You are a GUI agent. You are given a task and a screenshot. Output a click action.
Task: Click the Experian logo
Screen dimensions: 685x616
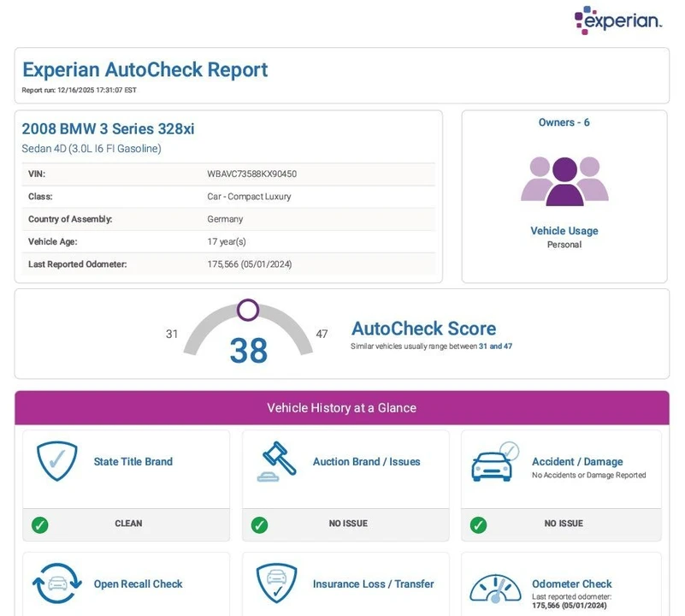coord(617,21)
